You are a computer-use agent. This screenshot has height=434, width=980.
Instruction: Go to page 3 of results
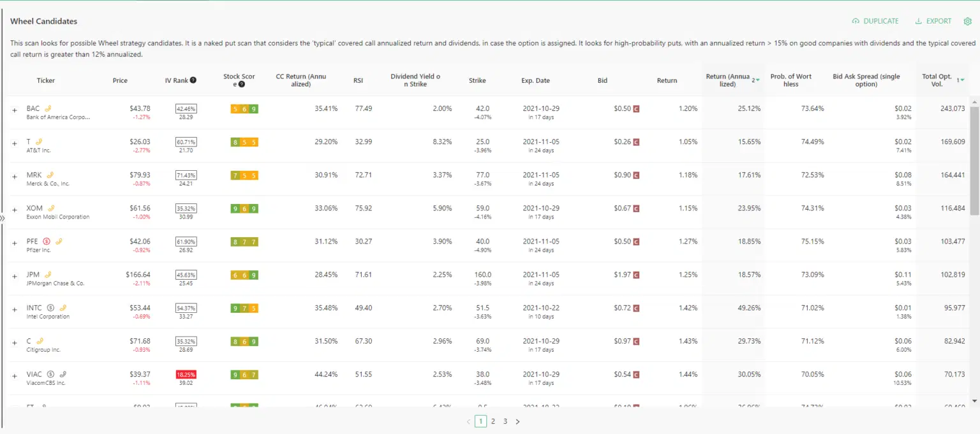click(x=505, y=421)
